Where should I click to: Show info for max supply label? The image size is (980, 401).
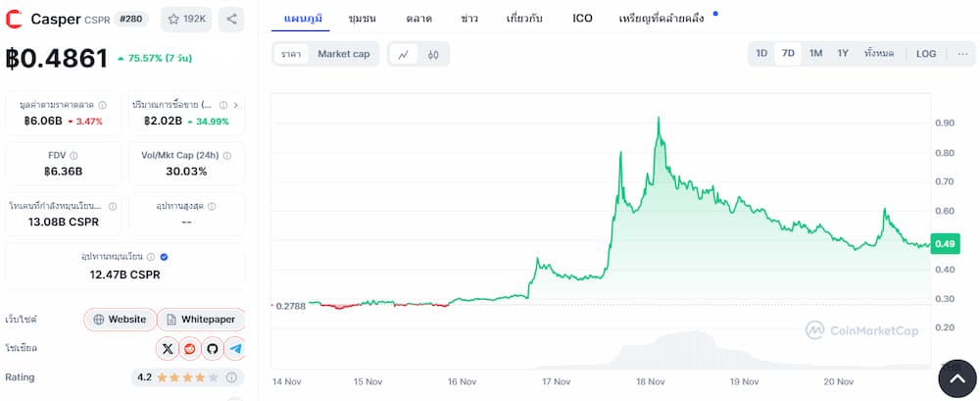click(212, 206)
